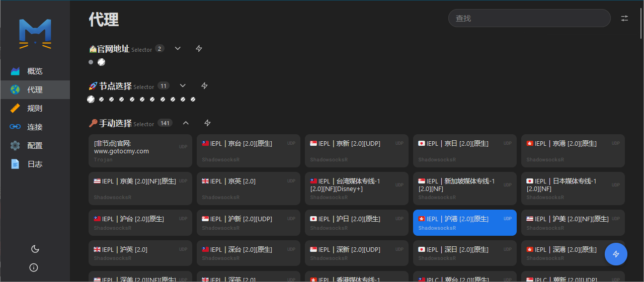The width and height of the screenshot is (644, 282).
Task: Click the 141 count badge of 手动选择
Action: [x=165, y=123]
